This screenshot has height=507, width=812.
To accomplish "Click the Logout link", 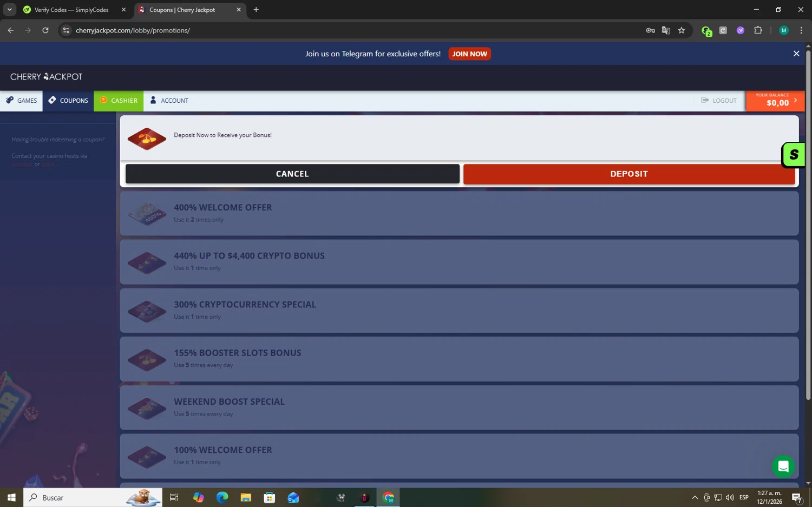I will [x=719, y=101].
